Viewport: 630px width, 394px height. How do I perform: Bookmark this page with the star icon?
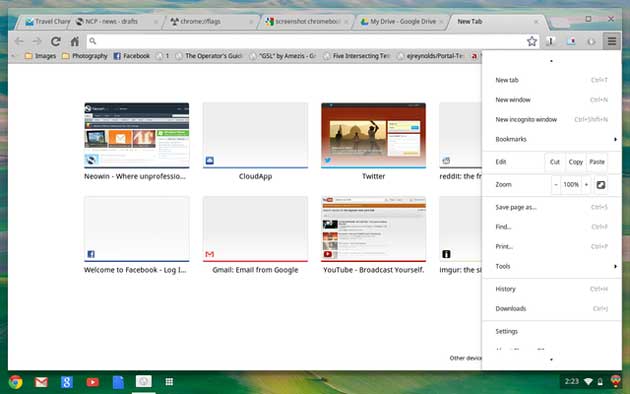tap(532, 41)
